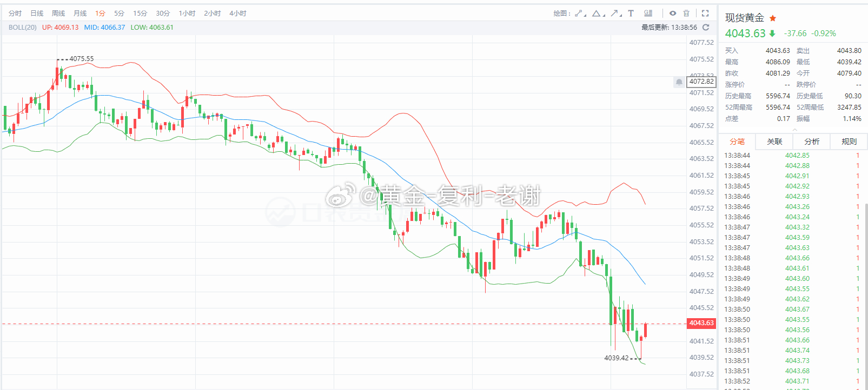The image size is (868, 390).
Task: Click the 最高 value 4086.09
Action: click(x=778, y=62)
